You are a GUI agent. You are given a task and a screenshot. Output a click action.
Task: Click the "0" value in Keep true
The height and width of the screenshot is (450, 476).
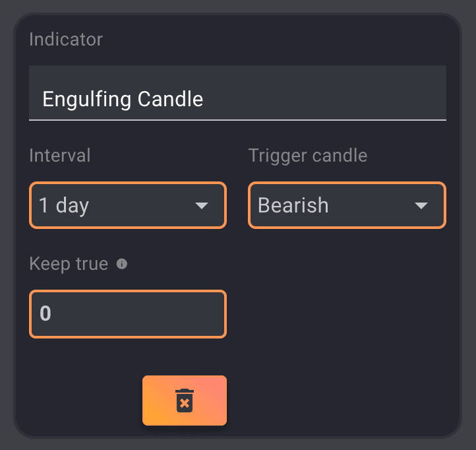click(45, 313)
